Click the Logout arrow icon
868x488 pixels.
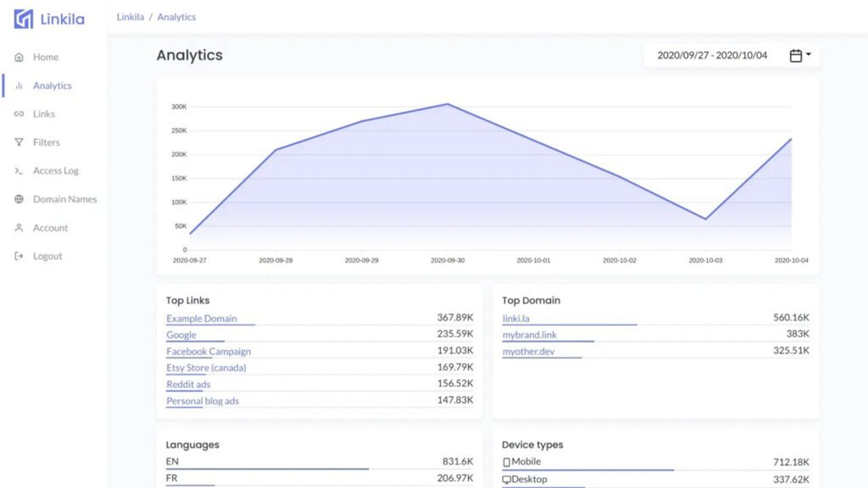[x=19, y=256]
